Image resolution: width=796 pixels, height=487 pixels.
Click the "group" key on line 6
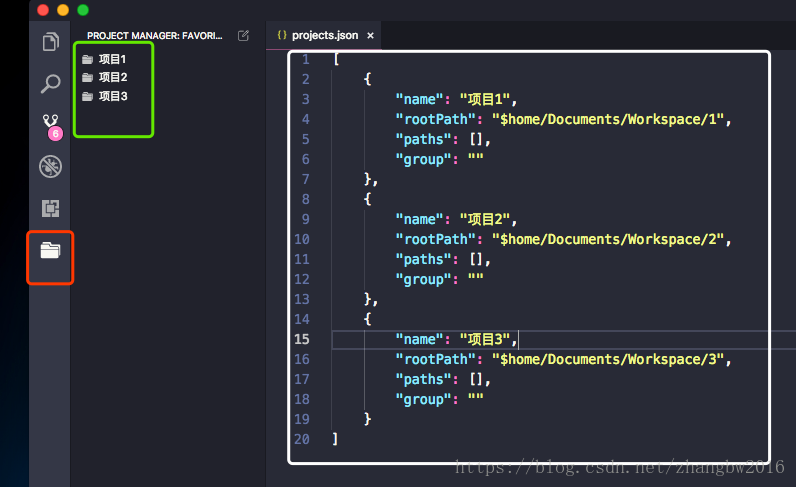click(x=423, y=159)
